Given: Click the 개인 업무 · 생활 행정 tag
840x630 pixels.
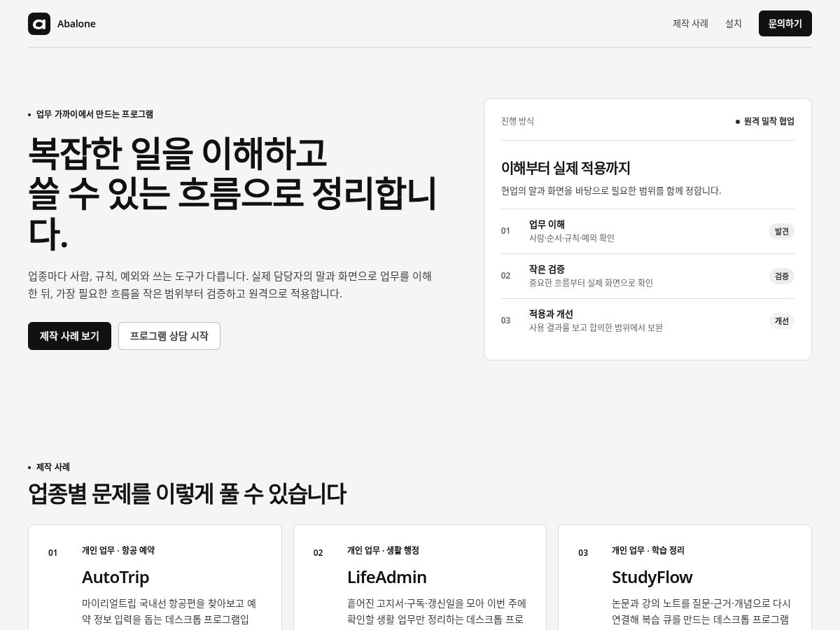Looking at the screenshot, I should [x=383, y=551].
